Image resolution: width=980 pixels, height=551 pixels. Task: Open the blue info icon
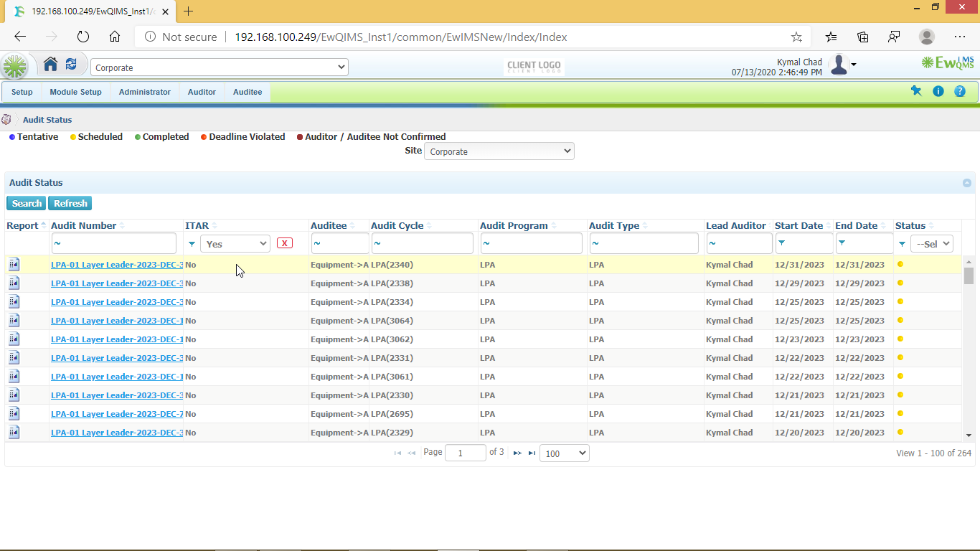click(x=938, y=91)
